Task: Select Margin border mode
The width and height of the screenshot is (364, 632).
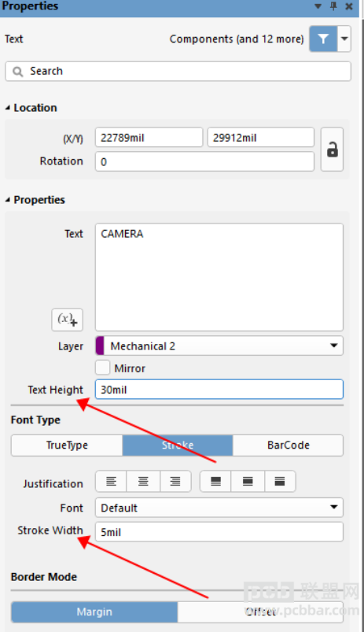Action: 94,612
